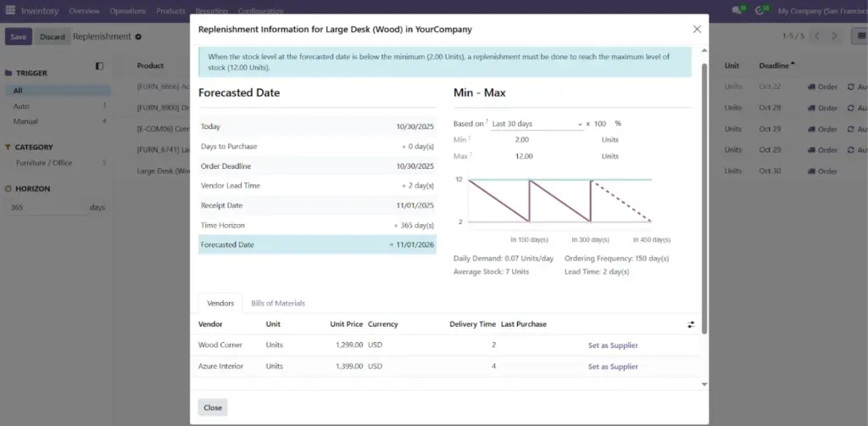Select the Furniture / Office category filter
This screenshot has height=426, width=868.
tap(58, 163)
